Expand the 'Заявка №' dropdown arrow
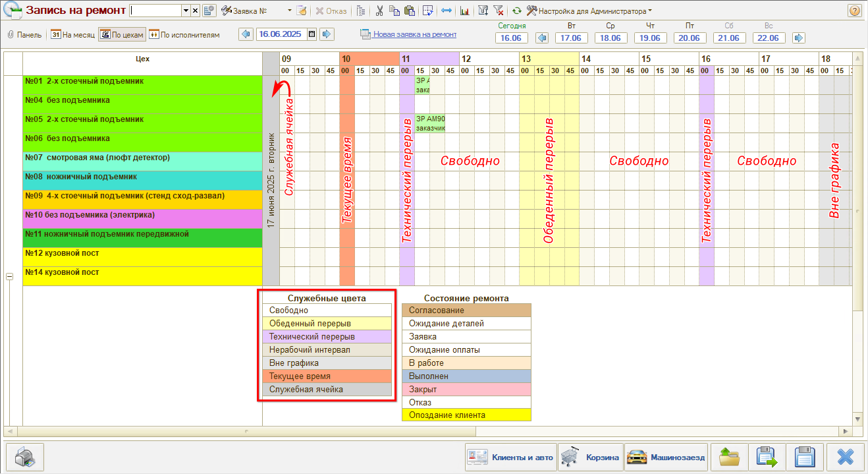Screen dimensions: 868x474 (290, 11)
